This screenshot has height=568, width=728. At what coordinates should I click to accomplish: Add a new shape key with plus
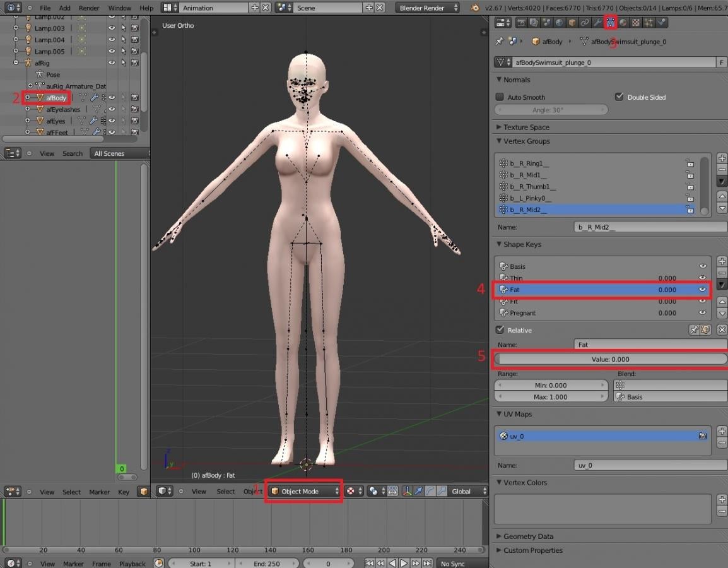tap(722, 261)
